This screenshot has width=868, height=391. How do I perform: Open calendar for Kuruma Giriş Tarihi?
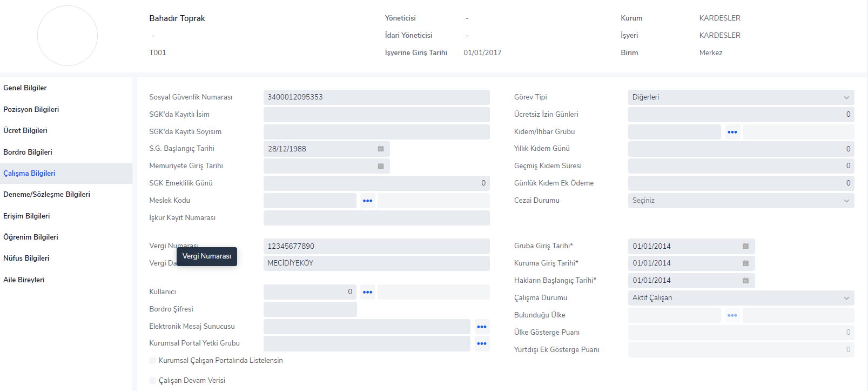(745, 263)
